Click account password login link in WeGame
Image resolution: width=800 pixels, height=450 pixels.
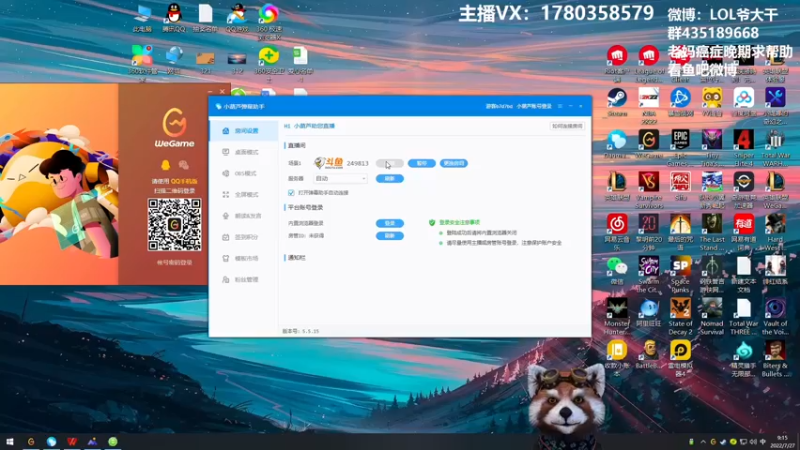pos(174,263)
